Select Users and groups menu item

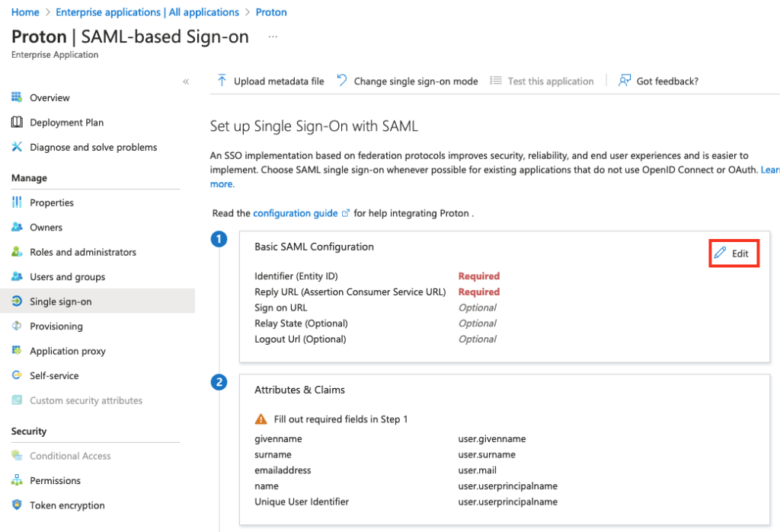point(67,277)
